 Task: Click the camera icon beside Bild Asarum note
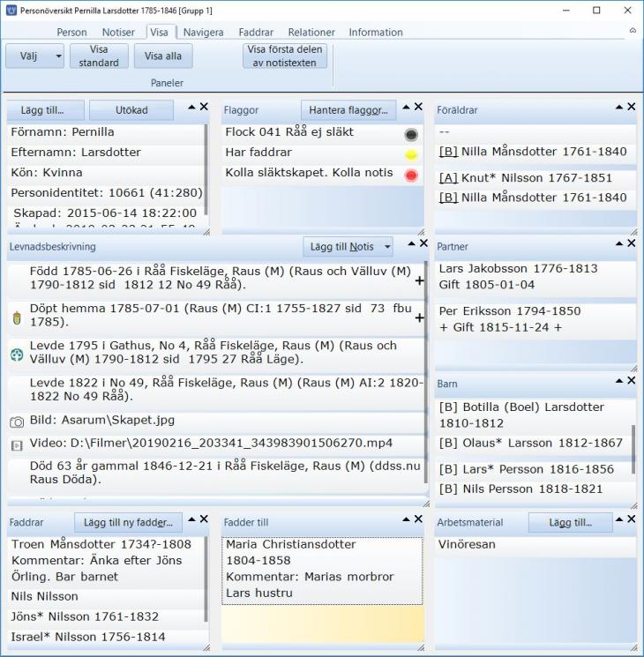tap(17, 422)
